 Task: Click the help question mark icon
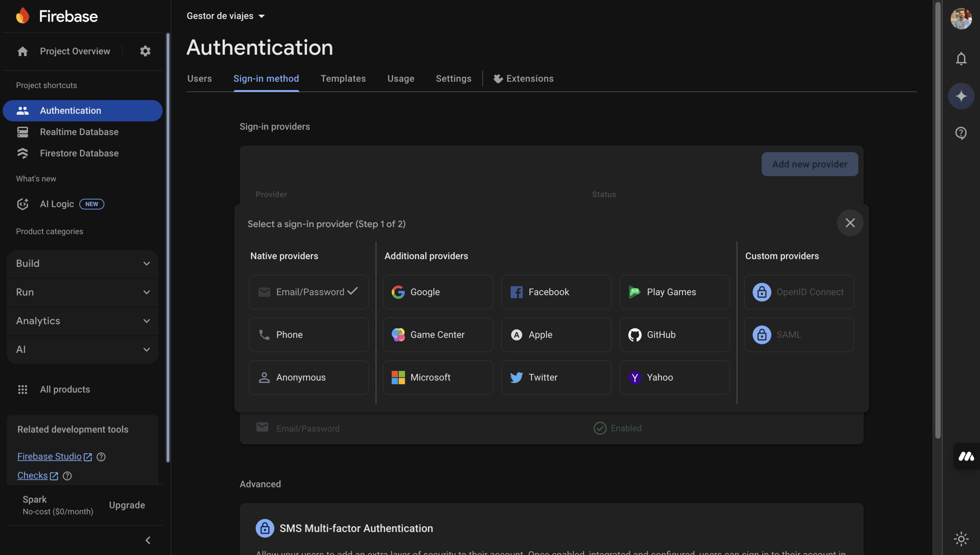click(x=961, y=133)
